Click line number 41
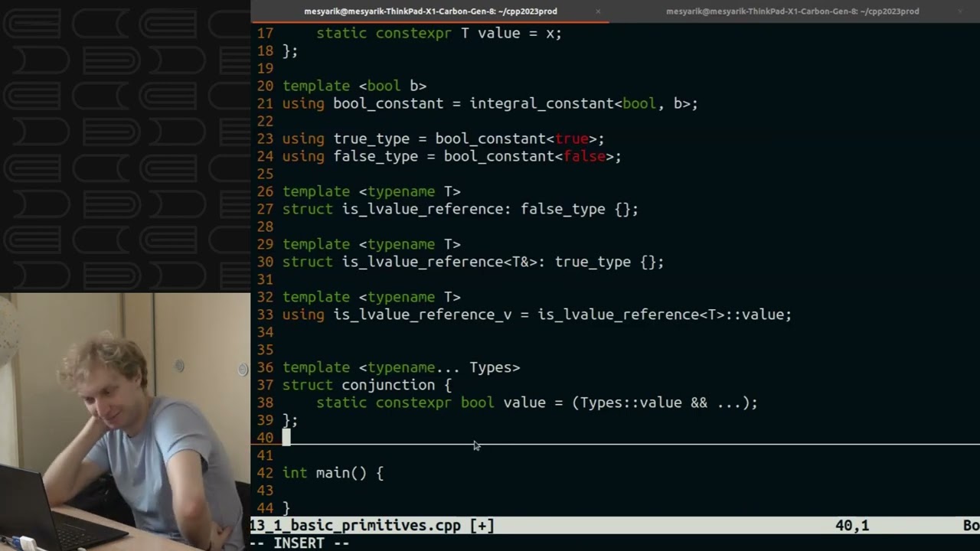The height and width of the screenshot is (551, 980). (265, 455)
